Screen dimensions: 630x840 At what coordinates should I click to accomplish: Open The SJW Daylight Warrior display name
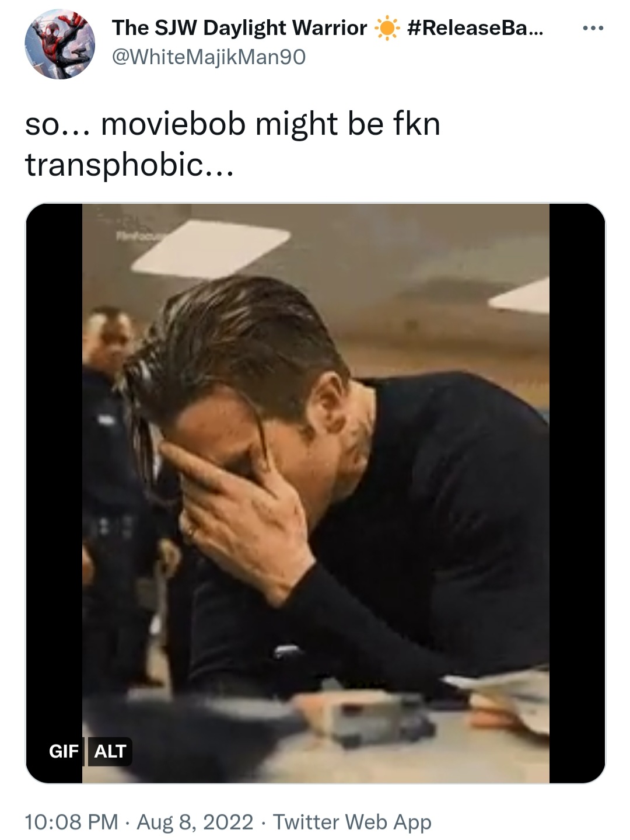239,28
